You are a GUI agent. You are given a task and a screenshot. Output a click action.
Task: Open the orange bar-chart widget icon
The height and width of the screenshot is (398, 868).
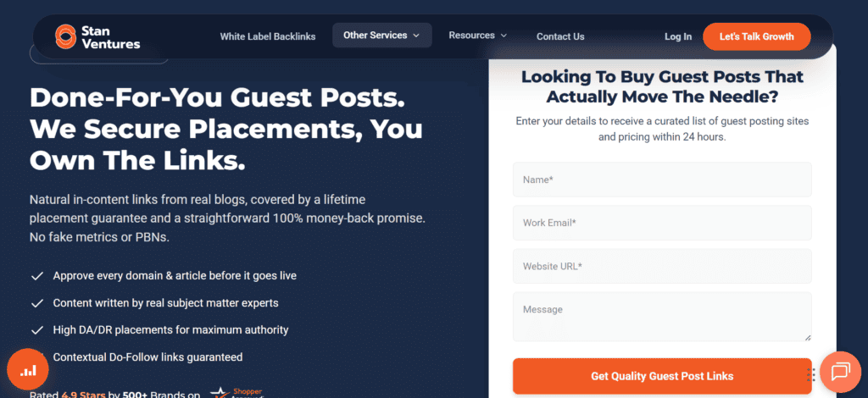coord(28,370)
